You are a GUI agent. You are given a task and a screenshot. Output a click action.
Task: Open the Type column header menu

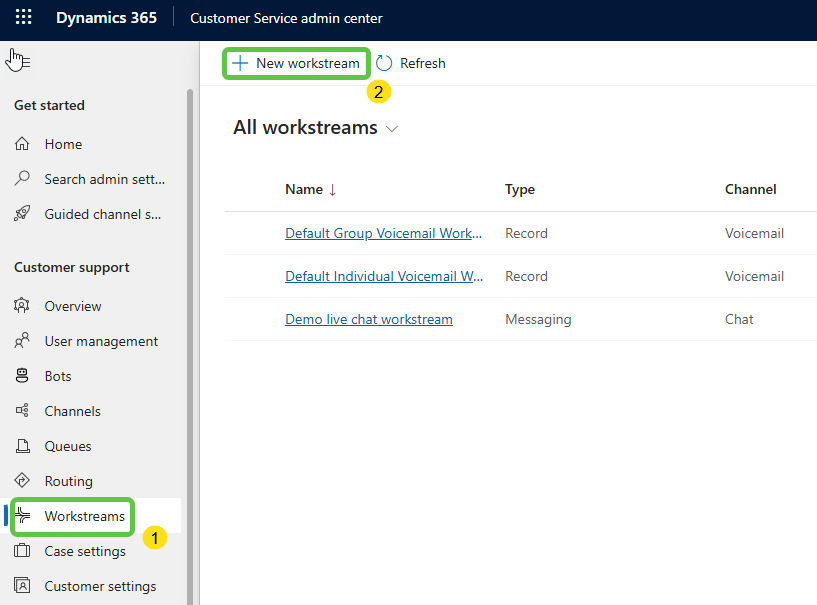[520, 189]
